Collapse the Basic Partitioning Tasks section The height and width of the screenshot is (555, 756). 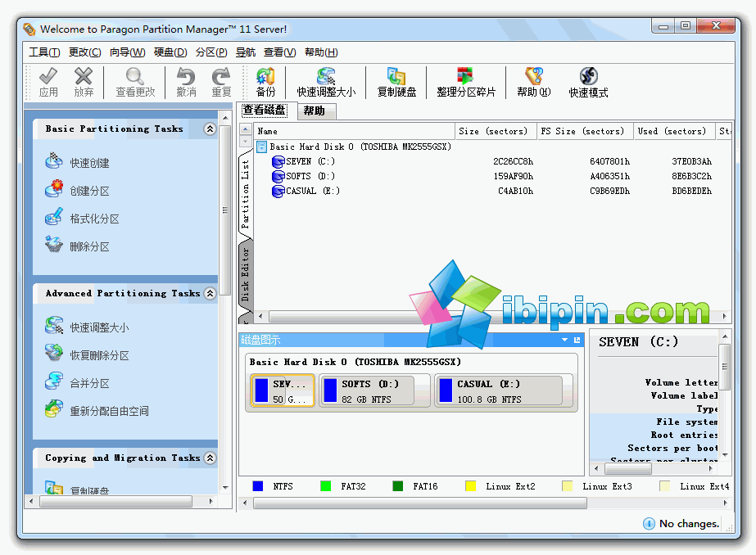pyautogui.click(x=210, y=129)
